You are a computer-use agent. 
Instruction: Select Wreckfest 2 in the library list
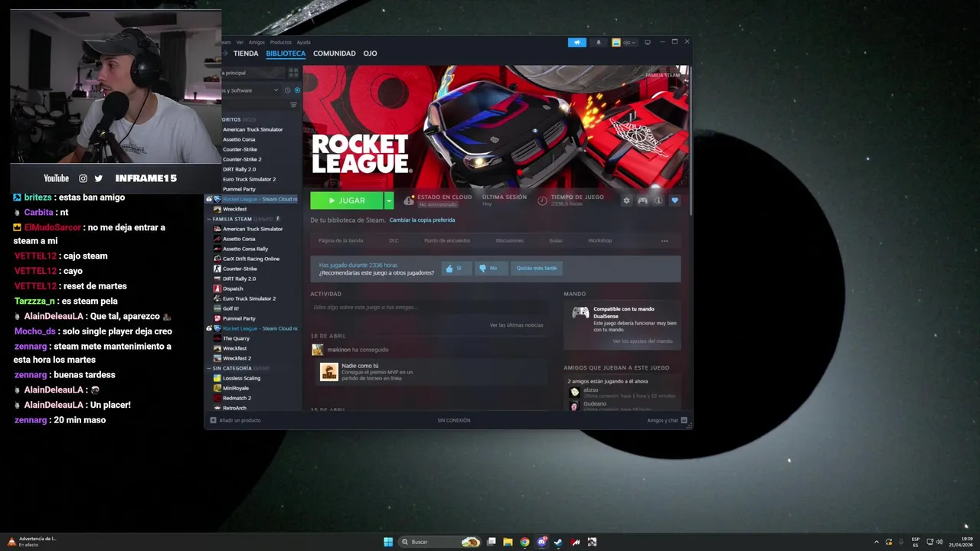(237, 358)
